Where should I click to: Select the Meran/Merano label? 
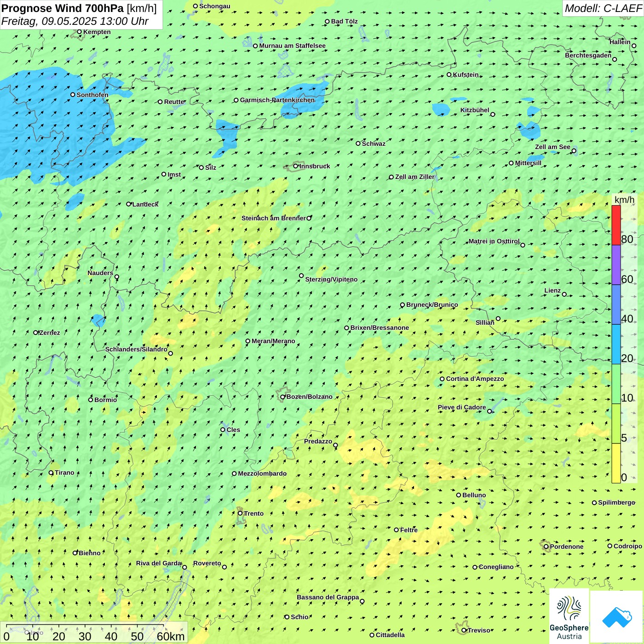(273, 341)
